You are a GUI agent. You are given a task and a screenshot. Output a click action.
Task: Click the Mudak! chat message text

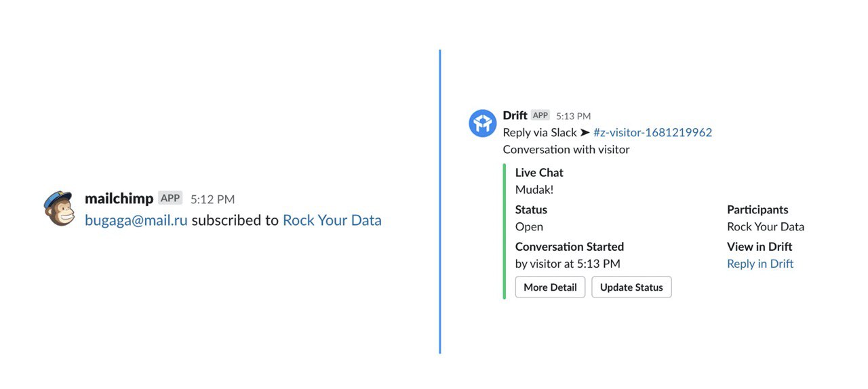534,190
